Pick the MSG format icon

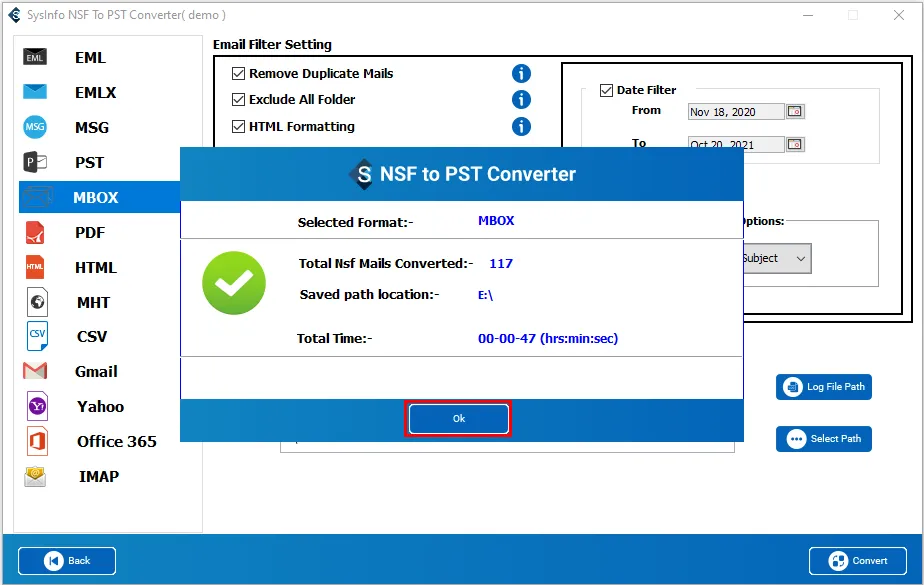pos(35,127)
